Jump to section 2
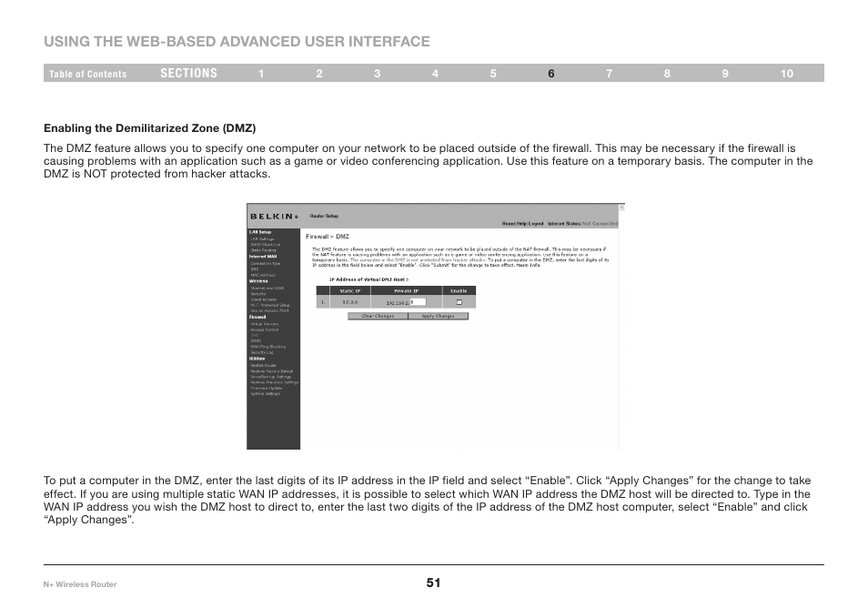The height and width of the screenshot is (608, 868). pos(319,74)
